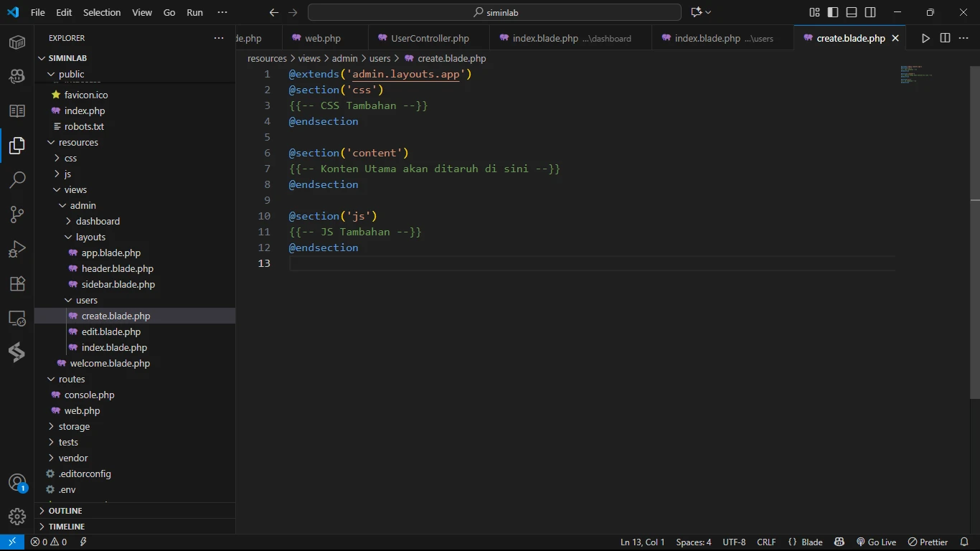
Task: Expand the OUTLINE section
Action: click(x=65, y=511)
